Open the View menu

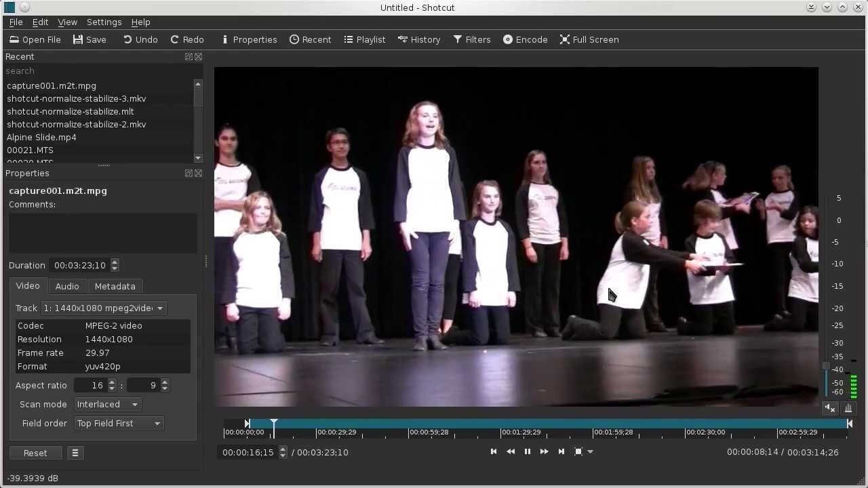pos(67,22)
